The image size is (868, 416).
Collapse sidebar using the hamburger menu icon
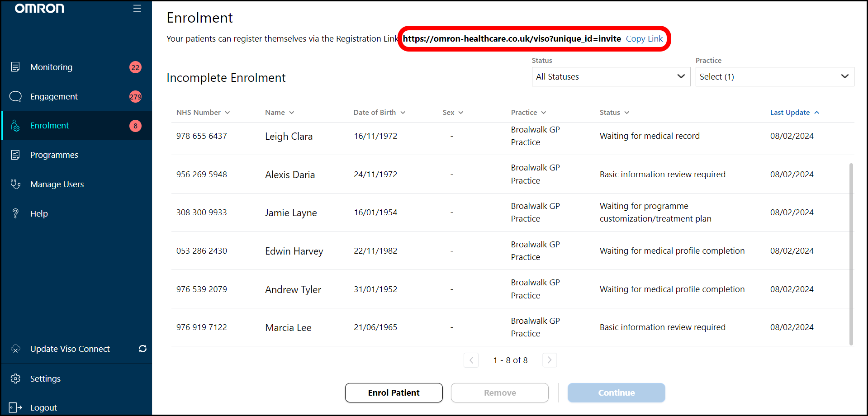(x=137, y=9)
